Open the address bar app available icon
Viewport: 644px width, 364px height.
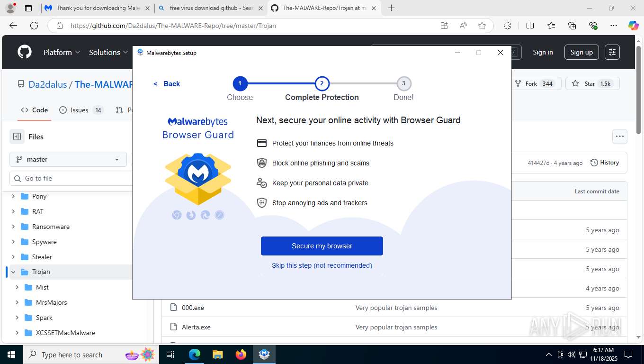coord(444,26)
